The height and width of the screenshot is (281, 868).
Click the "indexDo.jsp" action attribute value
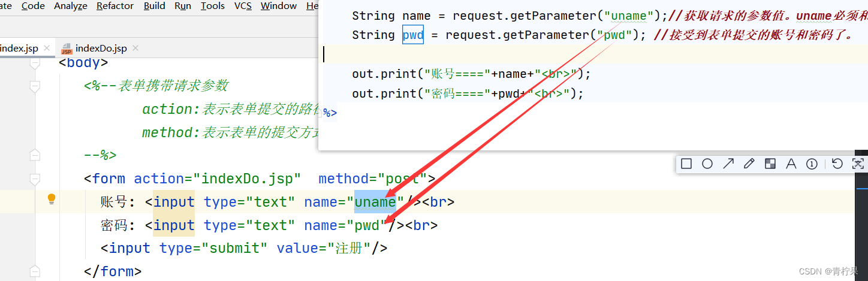click(251, 179)
